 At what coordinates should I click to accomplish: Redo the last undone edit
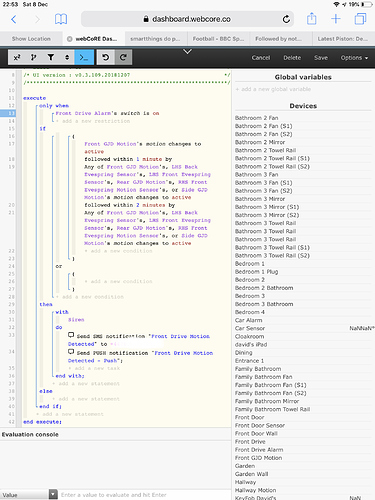click(x=123, y=57)
